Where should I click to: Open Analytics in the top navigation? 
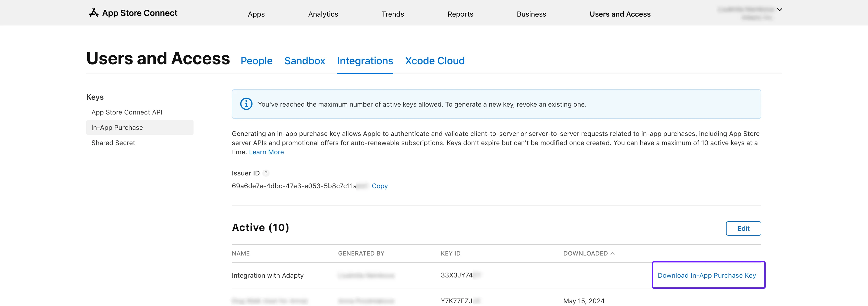[323, 14]
